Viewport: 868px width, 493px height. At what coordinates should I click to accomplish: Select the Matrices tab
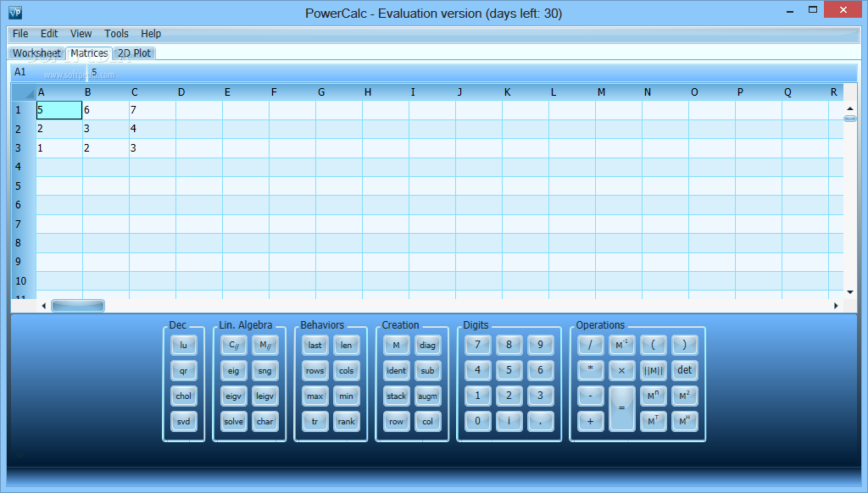[89, 53]
